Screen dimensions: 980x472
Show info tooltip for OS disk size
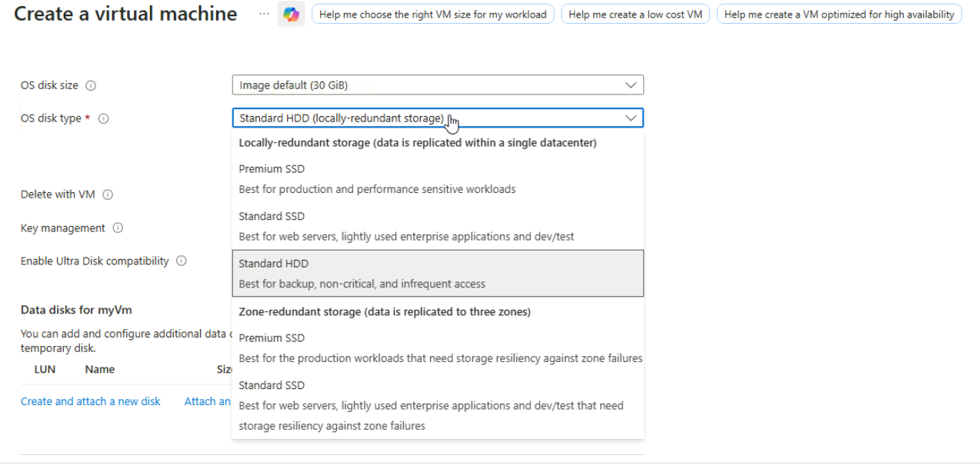tap(91, 85)
